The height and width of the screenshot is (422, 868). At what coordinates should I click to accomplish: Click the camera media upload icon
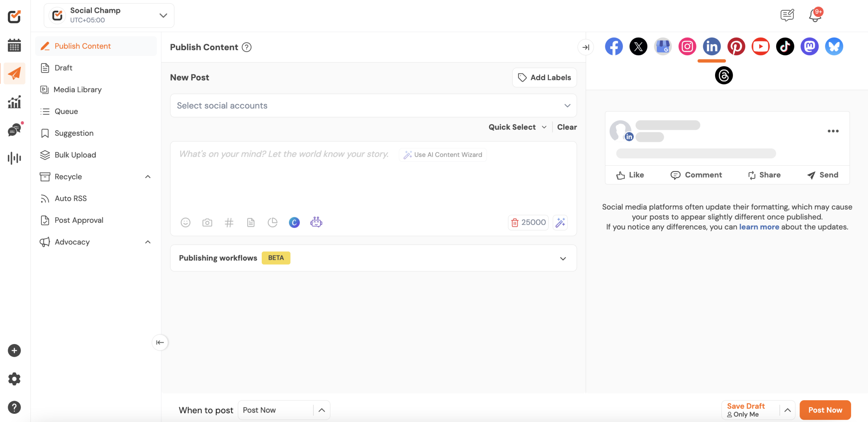tap(207, 223)
